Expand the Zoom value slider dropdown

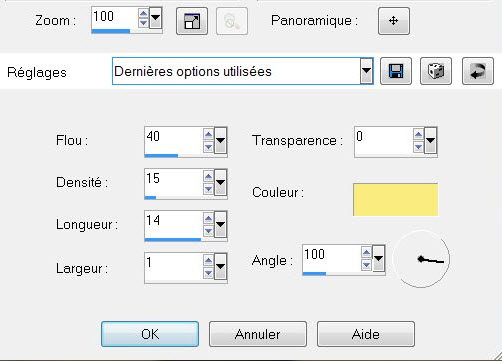tap(155, 17)
